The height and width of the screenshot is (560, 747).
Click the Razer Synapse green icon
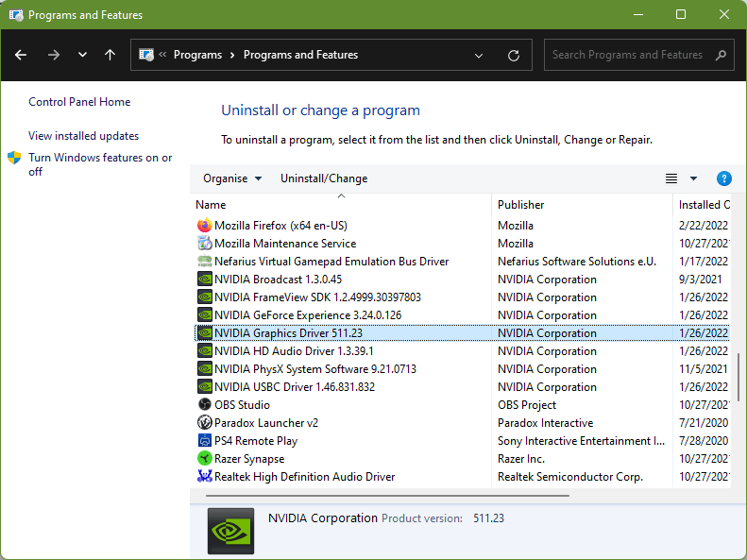click(204, 459)
